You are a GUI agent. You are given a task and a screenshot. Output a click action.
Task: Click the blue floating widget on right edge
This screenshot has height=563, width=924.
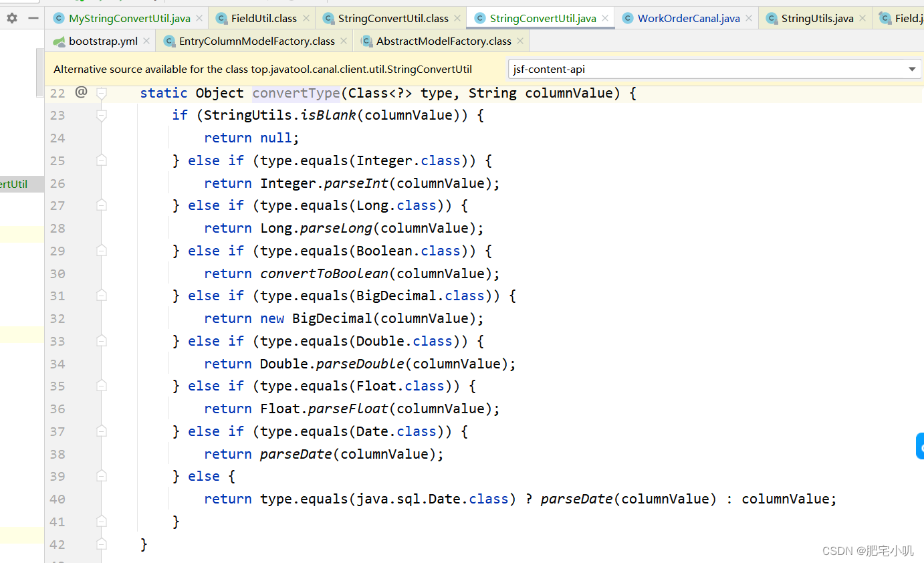pyautogui.click(x=919, y=446)
